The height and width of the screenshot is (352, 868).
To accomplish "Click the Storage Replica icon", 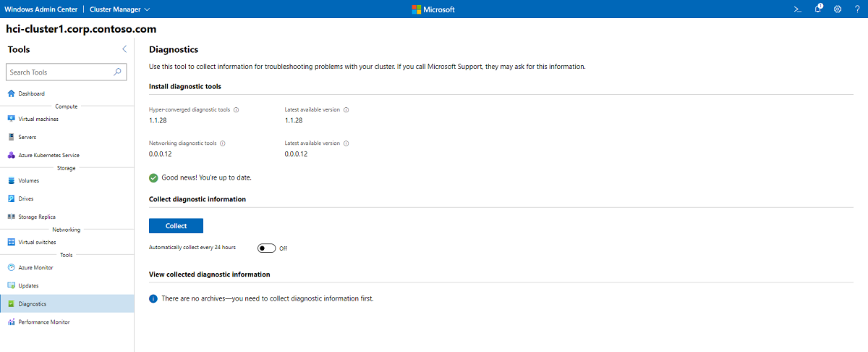I will (x=11, y=217).
